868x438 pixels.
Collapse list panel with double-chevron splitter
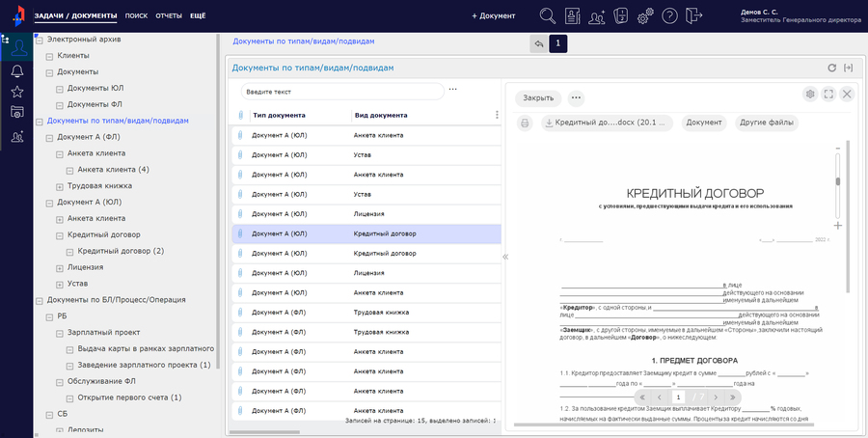pos(504,257)
